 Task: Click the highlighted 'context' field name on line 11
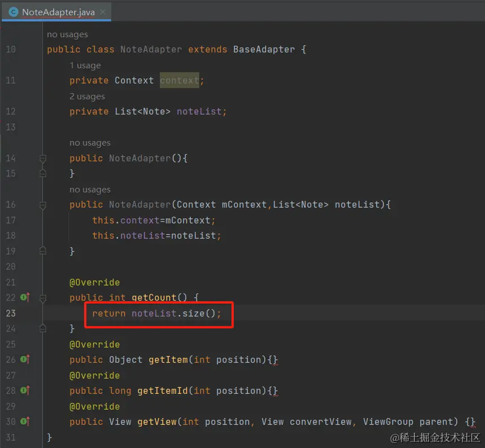coord(180,80)
